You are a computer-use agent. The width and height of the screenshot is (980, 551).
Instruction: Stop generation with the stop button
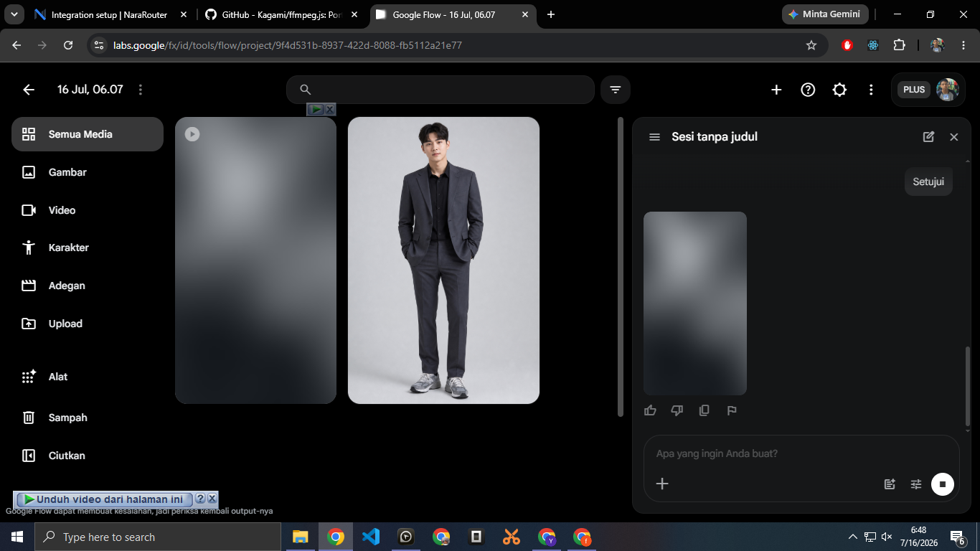(x=943, y=484)
